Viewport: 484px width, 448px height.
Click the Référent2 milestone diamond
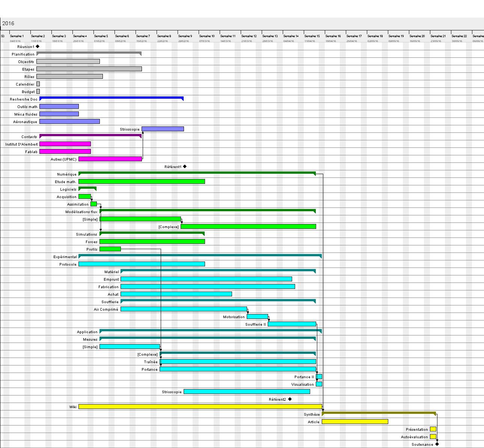click(290, 399)
